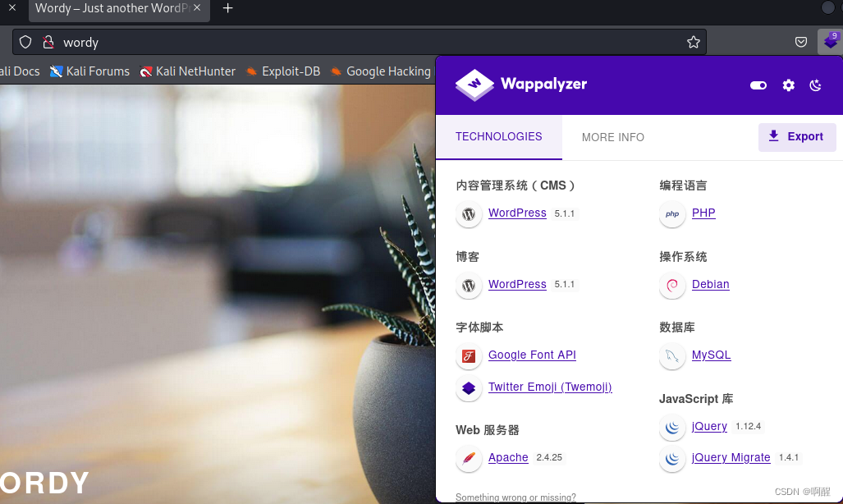The image size is (843, 504).
Task: Focus the address bar showing wordy
Action: (360, 42)
